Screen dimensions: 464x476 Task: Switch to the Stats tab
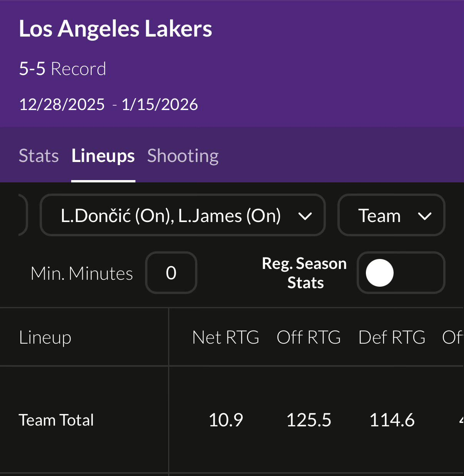[38, 156]
